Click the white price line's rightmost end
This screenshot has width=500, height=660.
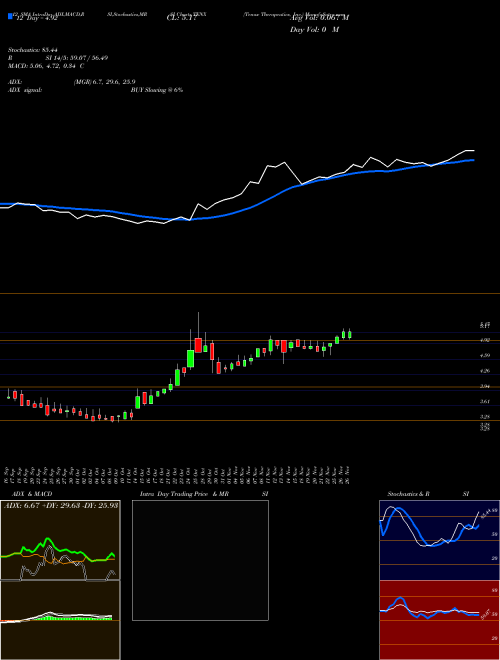click(x=474, y=150)
